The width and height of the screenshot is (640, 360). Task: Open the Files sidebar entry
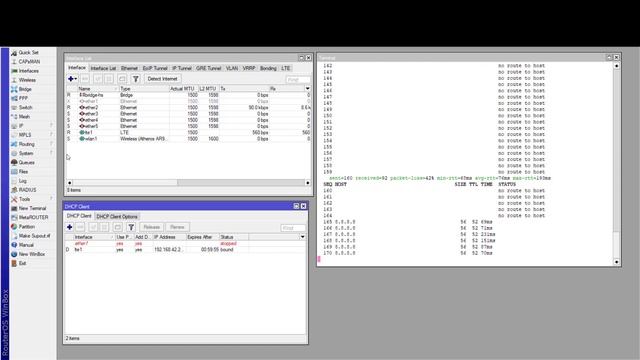(x=23, y=172)
